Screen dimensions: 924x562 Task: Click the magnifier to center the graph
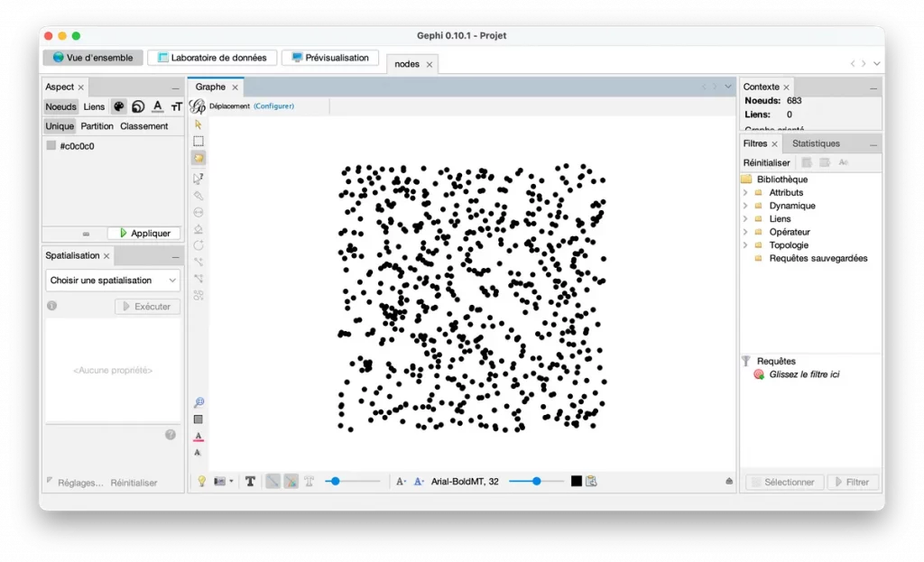[x=199, y=402]
